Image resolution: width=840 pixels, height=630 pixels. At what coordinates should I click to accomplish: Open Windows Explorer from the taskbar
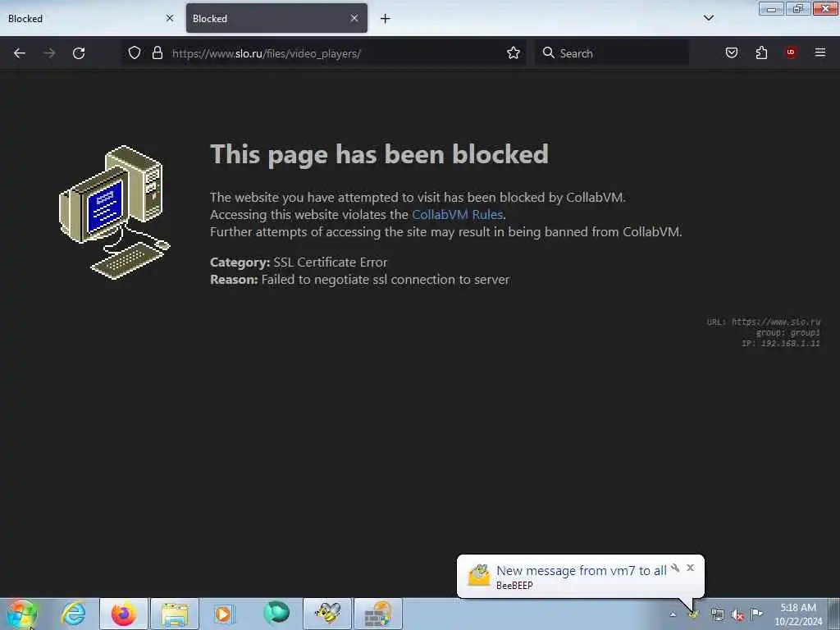tap(175, 614)
